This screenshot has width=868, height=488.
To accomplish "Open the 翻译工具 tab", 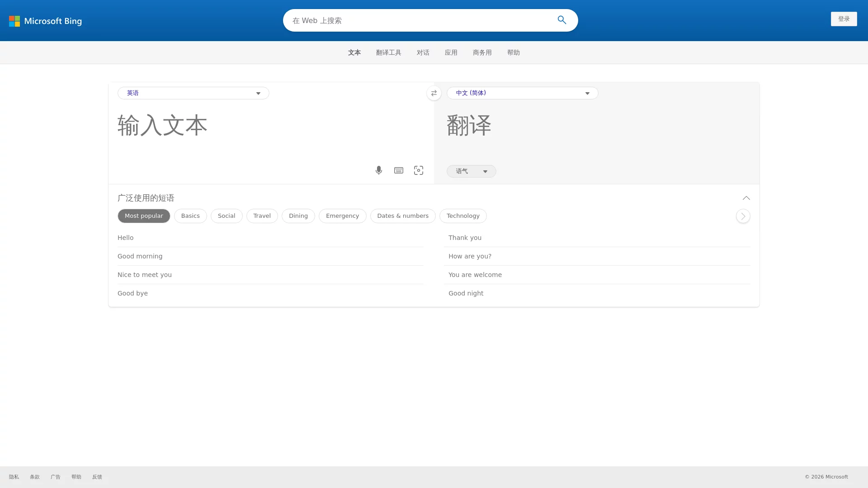I will (x=388, y=53).
